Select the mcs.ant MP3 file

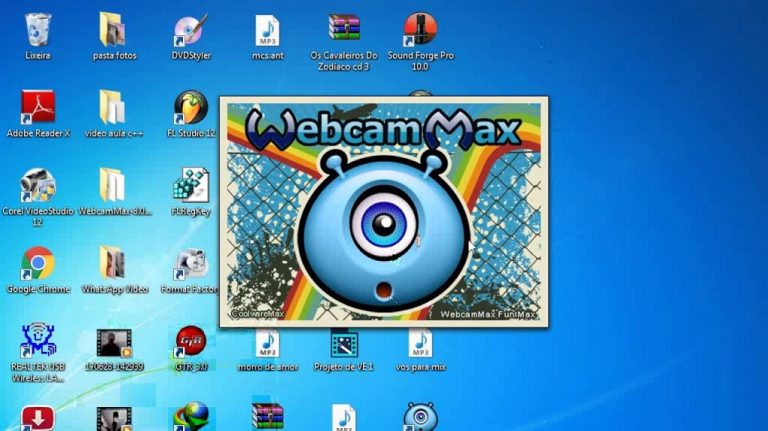(267, 31)
